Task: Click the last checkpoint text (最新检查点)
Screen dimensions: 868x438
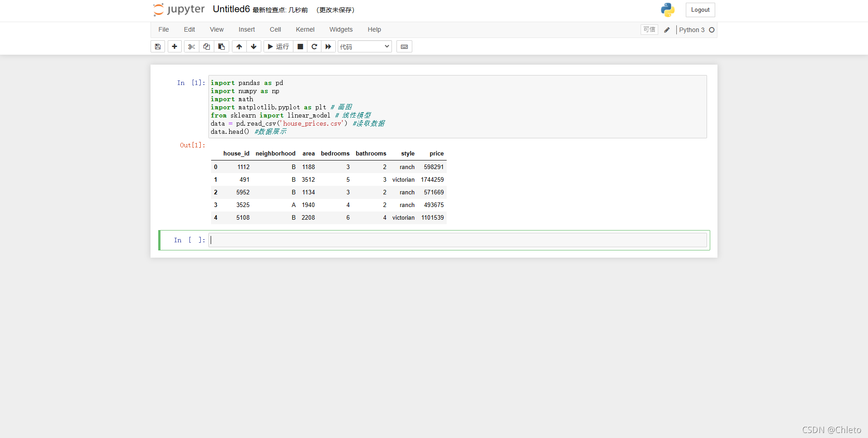Action: [x=280, y=10]
